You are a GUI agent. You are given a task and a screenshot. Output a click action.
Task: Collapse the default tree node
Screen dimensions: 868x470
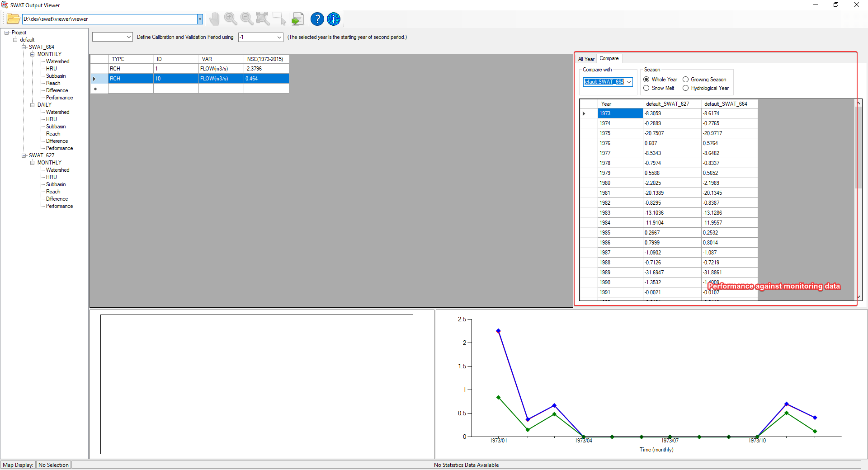[15, 40]
